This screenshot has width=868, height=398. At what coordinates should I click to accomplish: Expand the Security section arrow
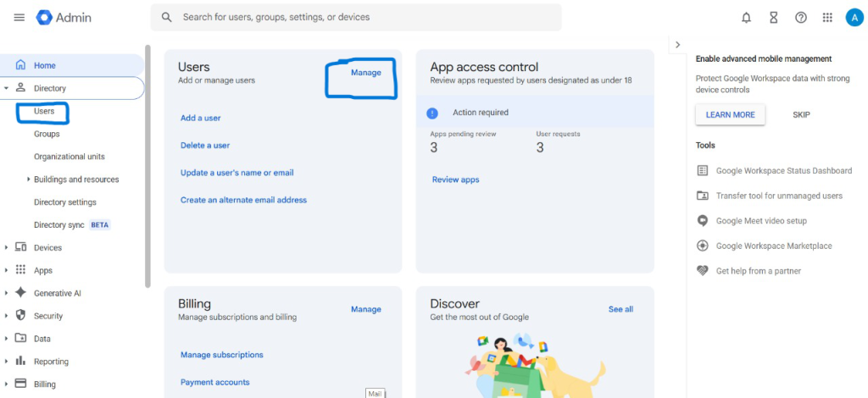pos(6,316)
